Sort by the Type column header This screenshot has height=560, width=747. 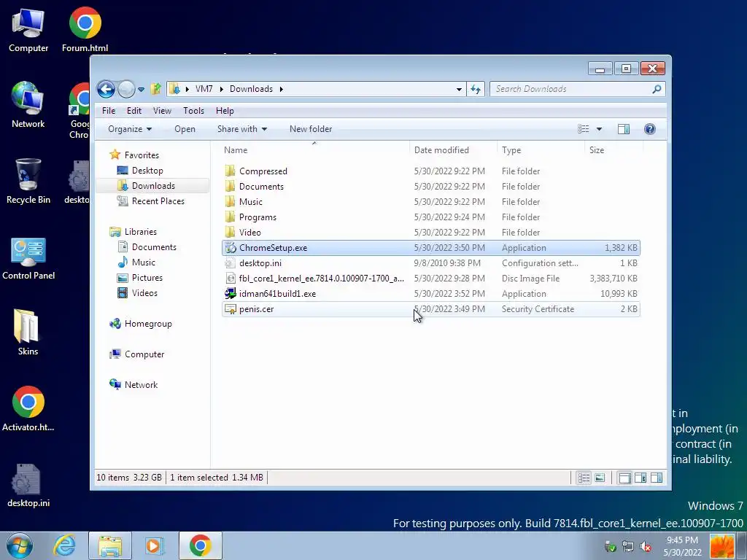tap(541, 150)
